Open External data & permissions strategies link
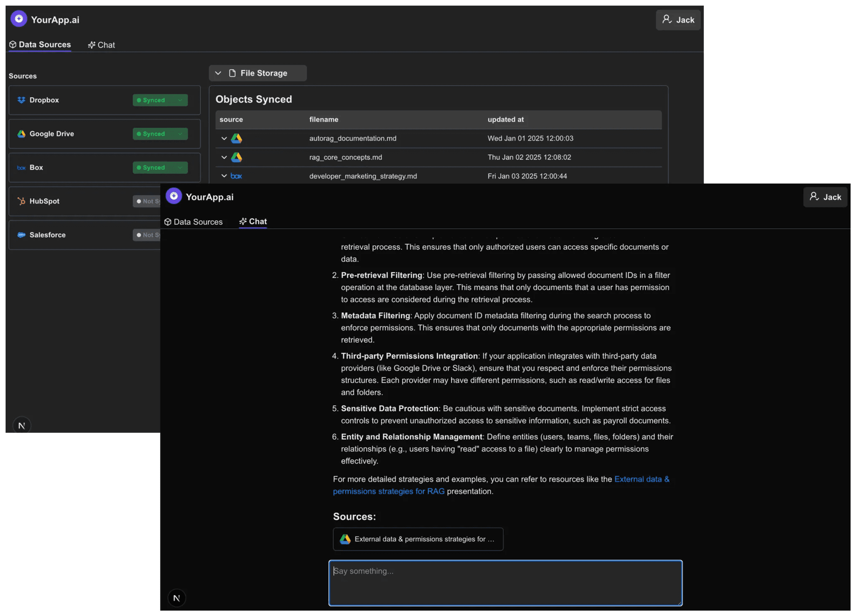 point(641,479)
